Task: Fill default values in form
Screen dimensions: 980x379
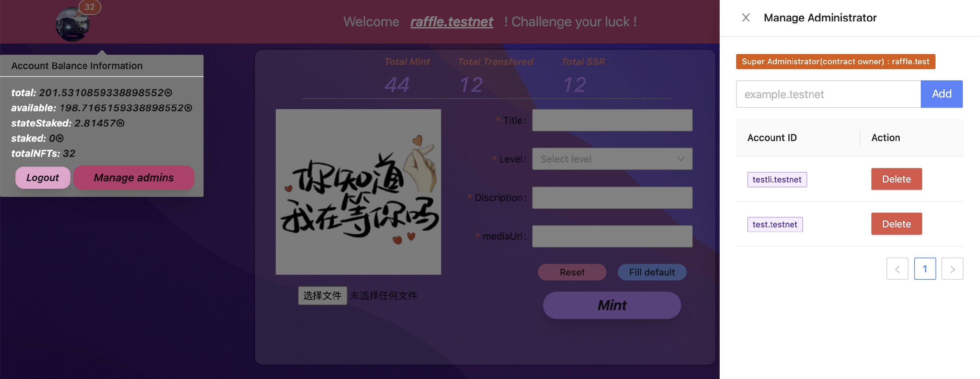Action: pos(652,272)
